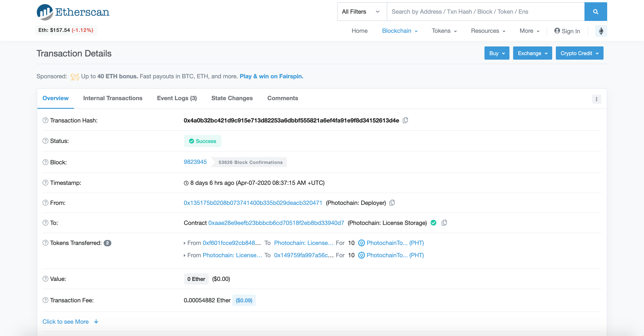Viewport: 644px width, 336px height.
Task: Expand the Buy dropdown button
Action: click(x=497, y=53)
